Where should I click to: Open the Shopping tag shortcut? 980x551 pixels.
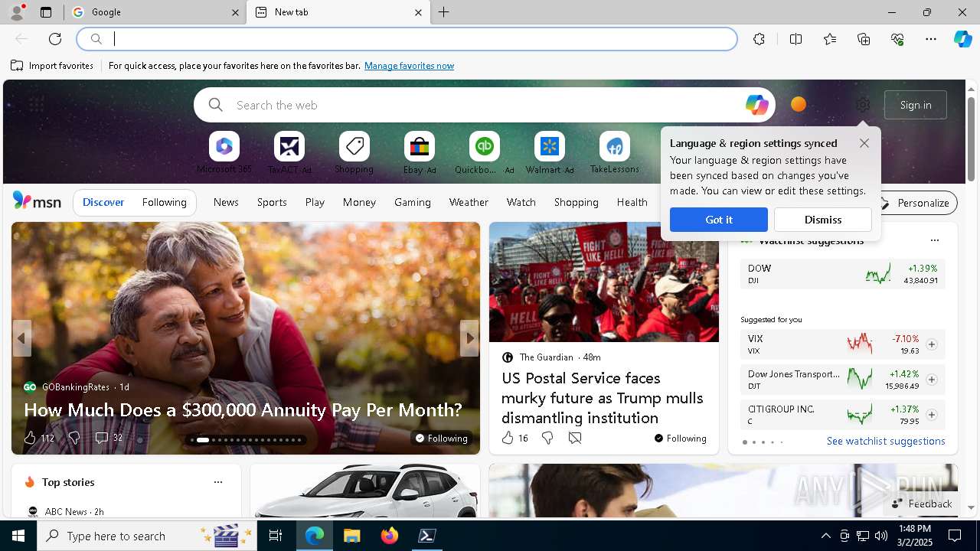[354, 152]
